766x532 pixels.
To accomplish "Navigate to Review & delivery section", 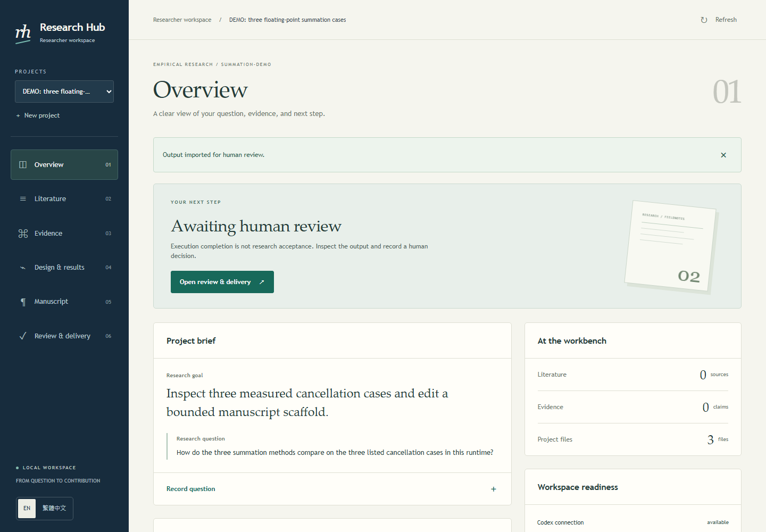I will 64,336.
